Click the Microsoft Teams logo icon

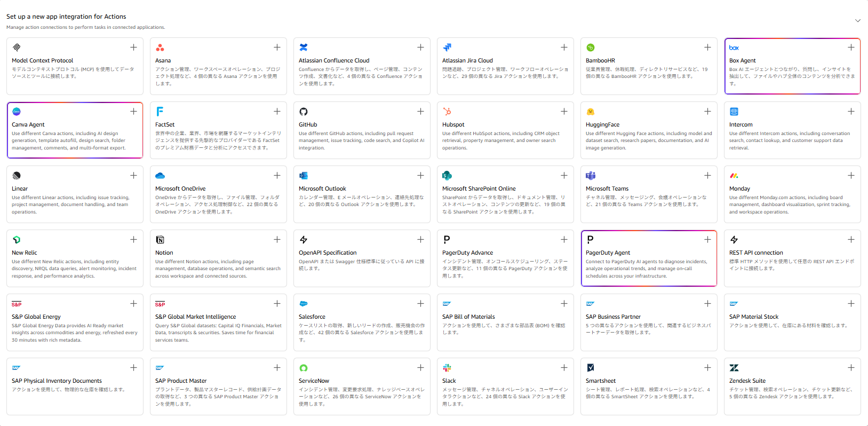click(591, 176)
